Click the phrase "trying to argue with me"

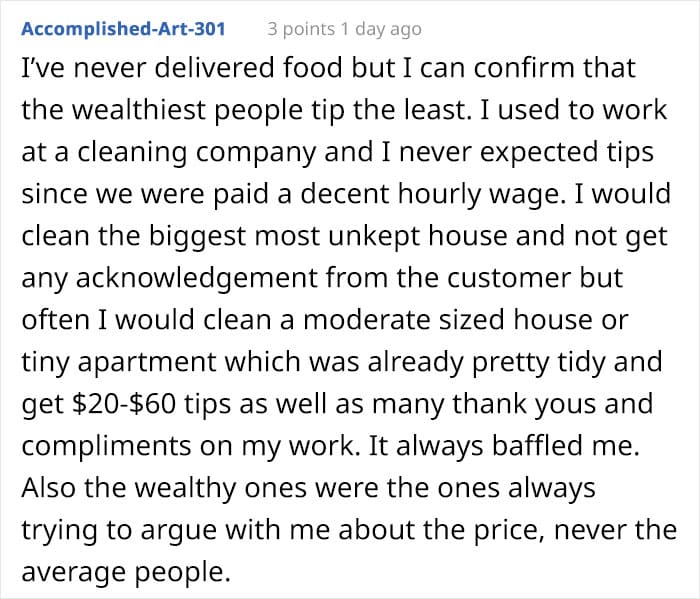coord(176,530)
